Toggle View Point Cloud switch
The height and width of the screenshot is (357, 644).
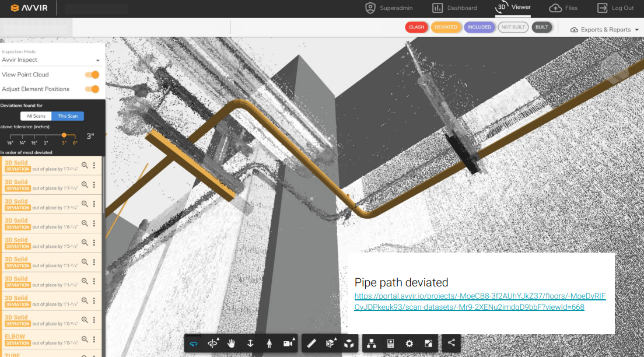coord(92,75)
